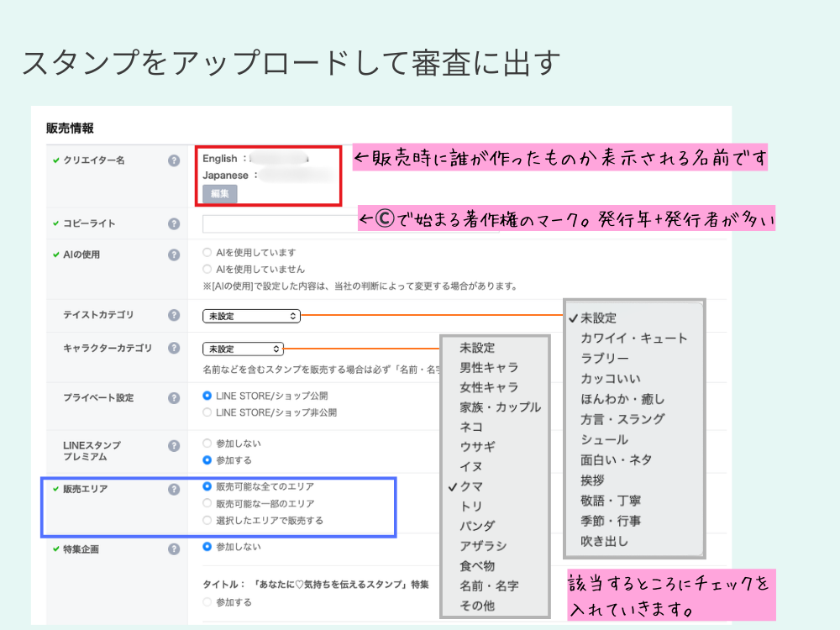The image size is (840, 630).
Task: Open the テイストカテゴリ 未設定 dropdown
Action: coord(251,315)
